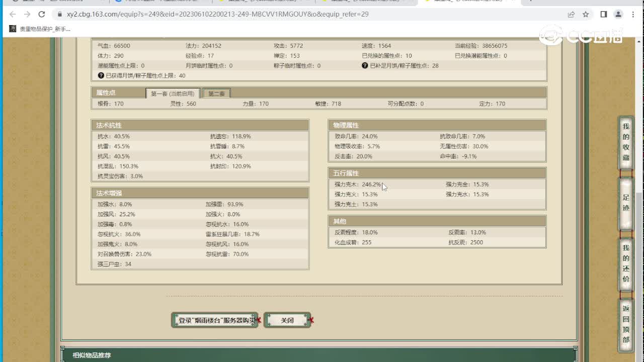Click 返回顶部 to return to top
The image size is (644, 362).
626,324
